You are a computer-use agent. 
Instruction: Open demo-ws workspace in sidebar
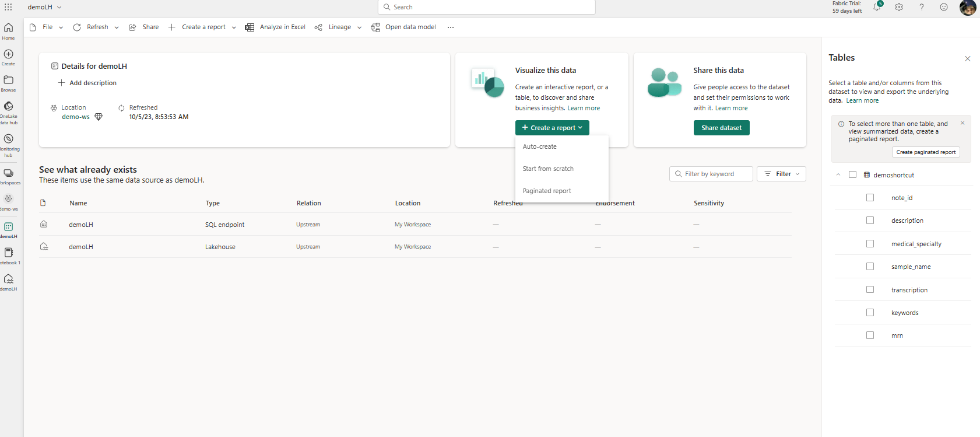[x=8, y=202]
